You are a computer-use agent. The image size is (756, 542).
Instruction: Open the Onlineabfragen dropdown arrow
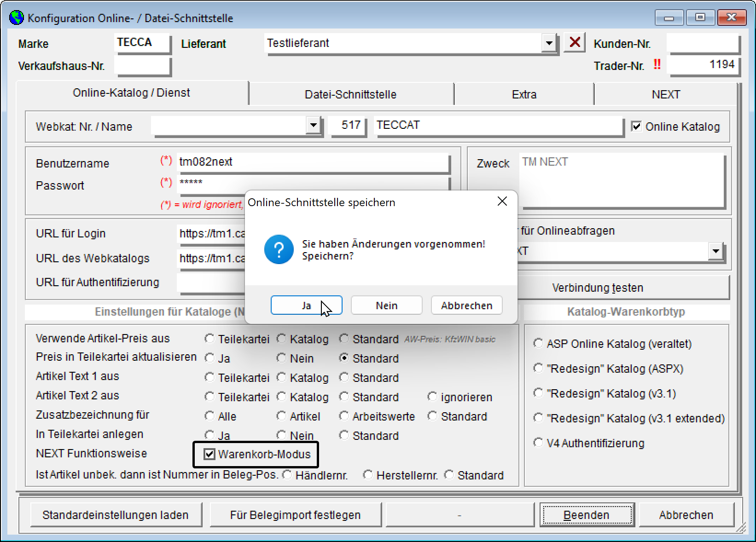(715, 251)
